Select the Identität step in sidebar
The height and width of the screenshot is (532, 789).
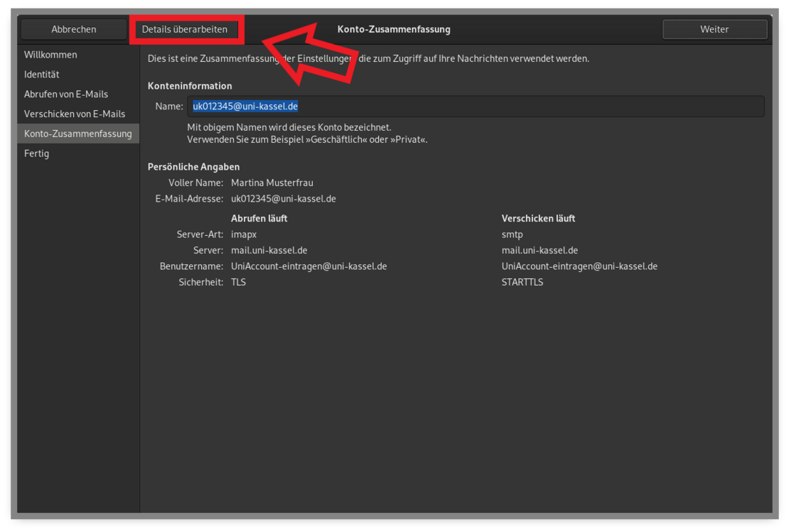click(x=42, y=75)
